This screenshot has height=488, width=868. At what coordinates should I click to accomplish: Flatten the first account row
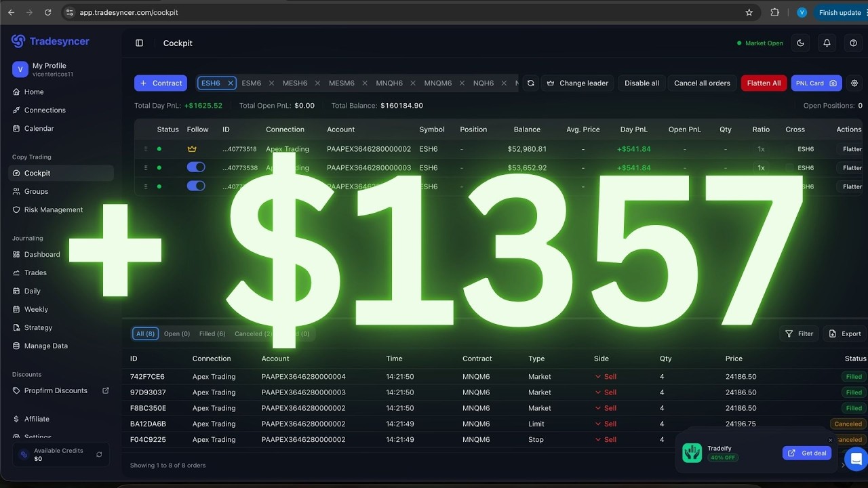[852, 149]
